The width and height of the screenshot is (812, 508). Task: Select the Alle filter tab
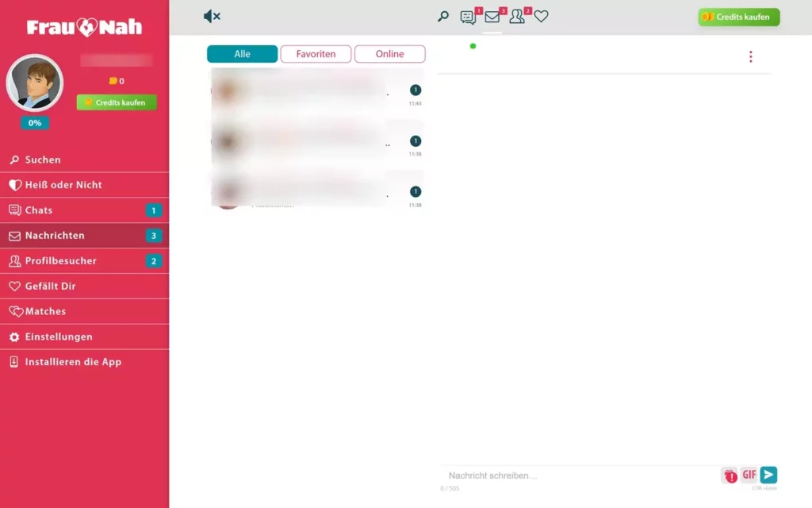click(242, 54)
